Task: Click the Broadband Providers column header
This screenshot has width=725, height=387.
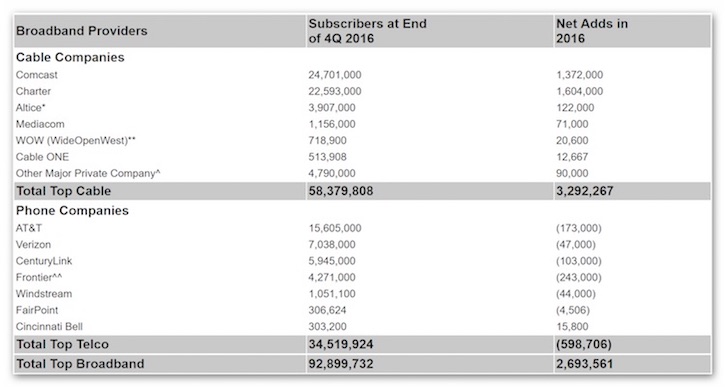Action: point(81,31)
